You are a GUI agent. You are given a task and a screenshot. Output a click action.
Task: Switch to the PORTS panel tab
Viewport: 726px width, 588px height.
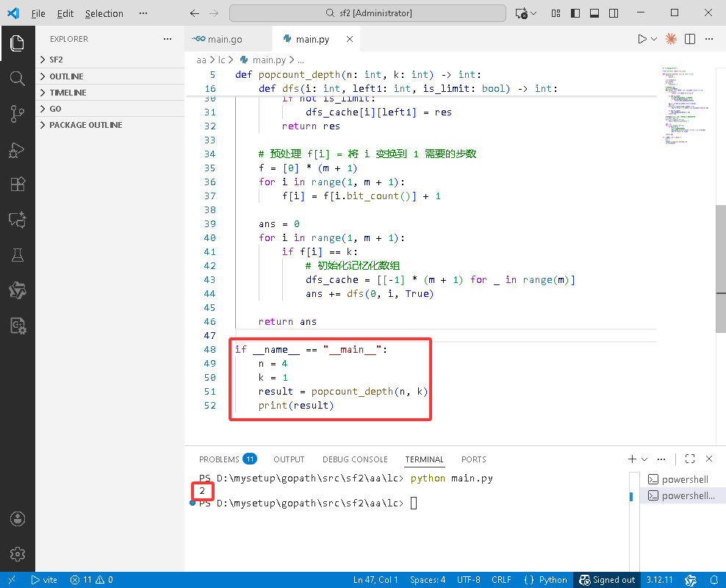click(x=474, y=459)
